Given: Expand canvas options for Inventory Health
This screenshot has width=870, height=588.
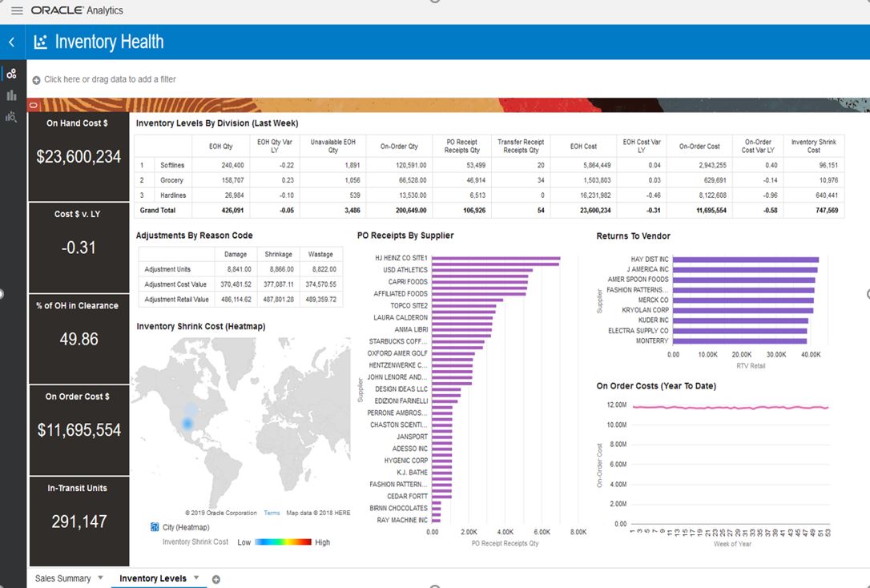Looking at the screenshot, I should click(195, 578).
